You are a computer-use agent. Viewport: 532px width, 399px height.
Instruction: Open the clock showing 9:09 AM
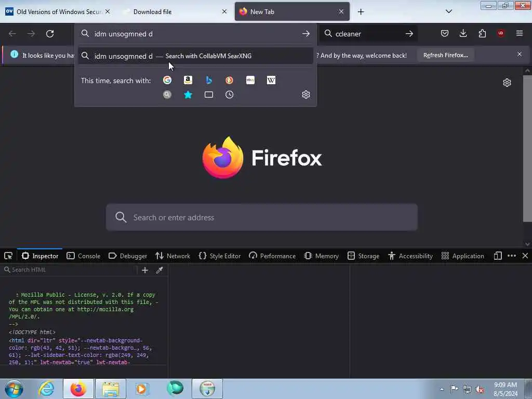point(505,389)
